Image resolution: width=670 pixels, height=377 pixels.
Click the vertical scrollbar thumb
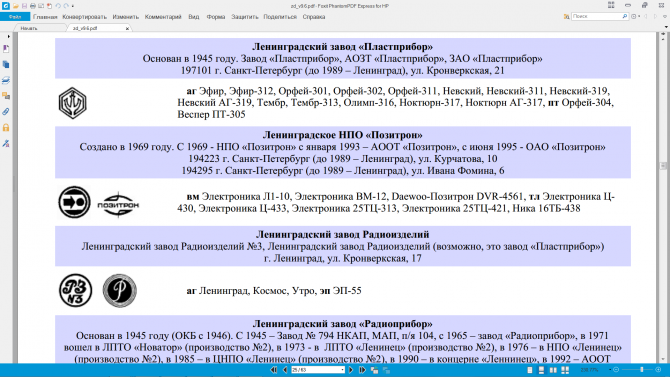click(x=664, y=165)
